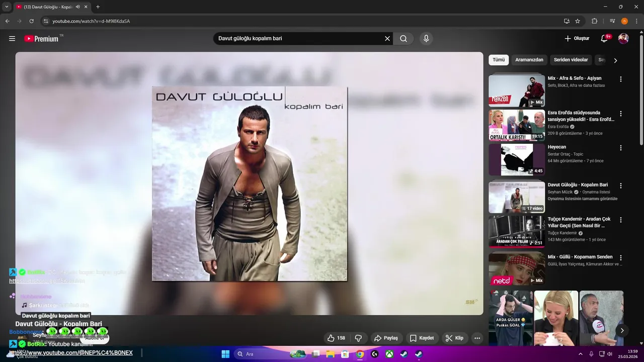Image resolution: width=644 pixels, height=362 pixels.
Task: Open YouTube notifications bell
Action: 604,39
